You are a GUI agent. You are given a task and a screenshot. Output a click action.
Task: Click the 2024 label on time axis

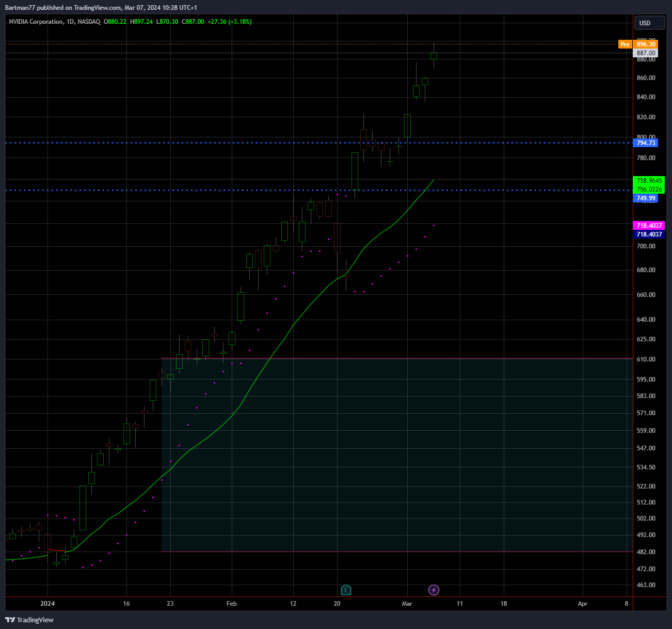point(47,604)
